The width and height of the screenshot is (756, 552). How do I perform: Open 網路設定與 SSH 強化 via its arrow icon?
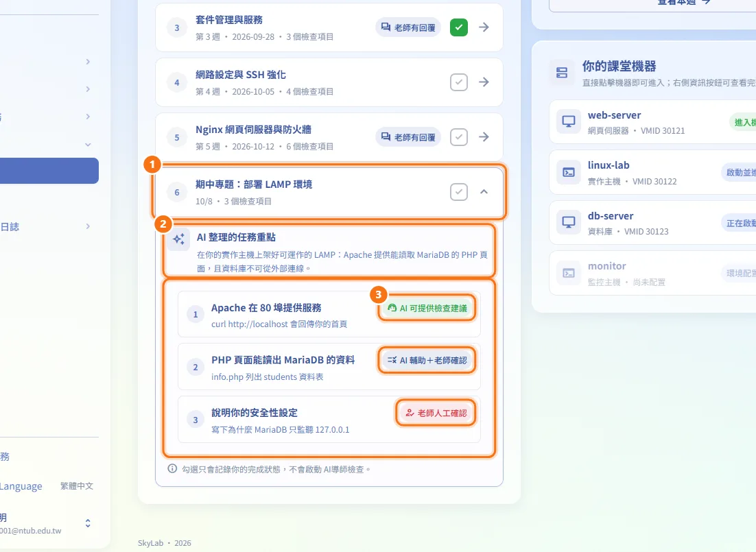pos(484,82)
